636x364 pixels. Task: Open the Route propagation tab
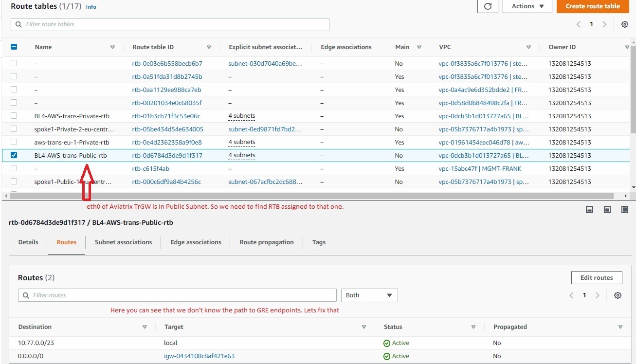click(267, 242)
